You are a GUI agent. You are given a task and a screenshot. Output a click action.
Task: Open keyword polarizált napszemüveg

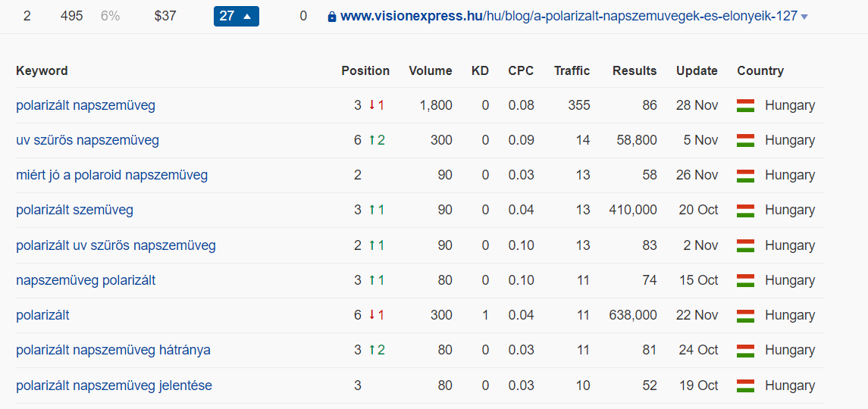tap(85, 105)
